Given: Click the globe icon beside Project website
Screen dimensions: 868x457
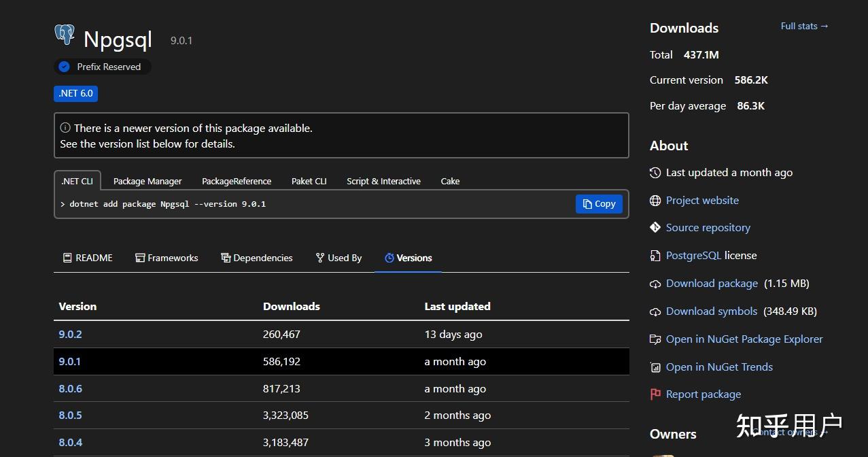Looking at the screenshot, I should 655,200.
